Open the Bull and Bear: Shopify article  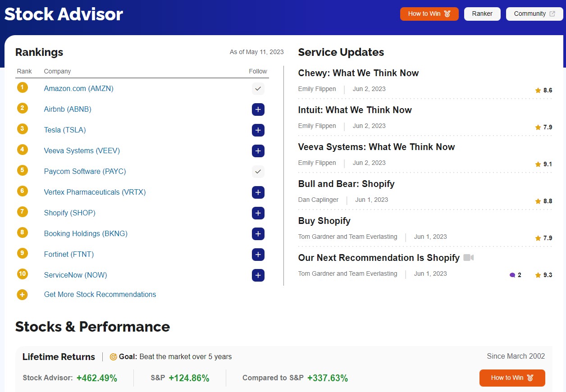[x=346, y=184]
